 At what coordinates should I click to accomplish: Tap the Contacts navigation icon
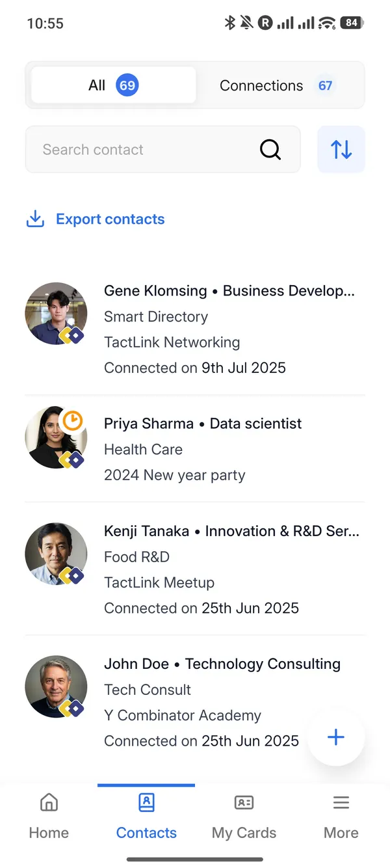pos(146,803)
